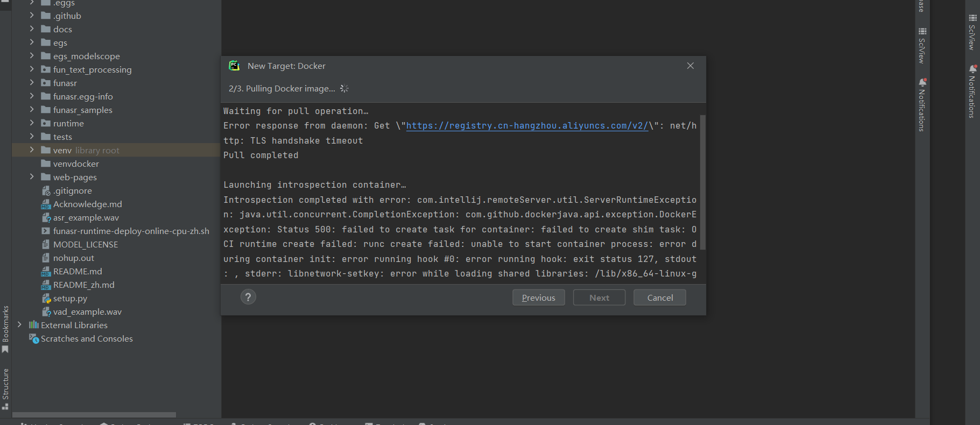Expand the funasr folder
The image size is (980, 425).
click(32, 83)
